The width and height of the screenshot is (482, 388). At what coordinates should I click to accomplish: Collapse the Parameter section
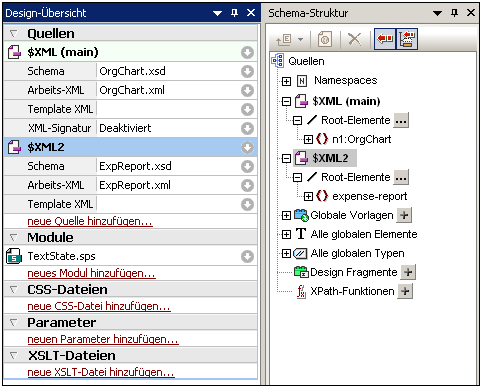tap(13, 322)
